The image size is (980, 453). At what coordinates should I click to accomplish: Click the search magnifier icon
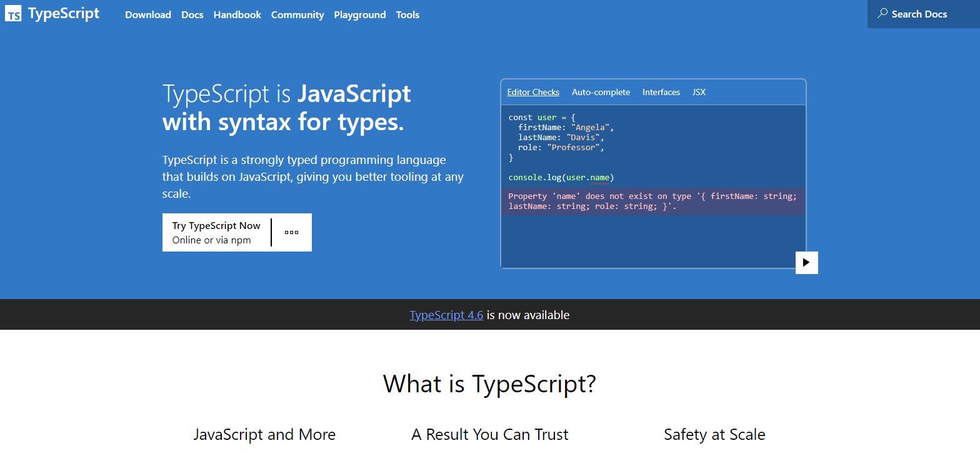[x=882, y=13]
